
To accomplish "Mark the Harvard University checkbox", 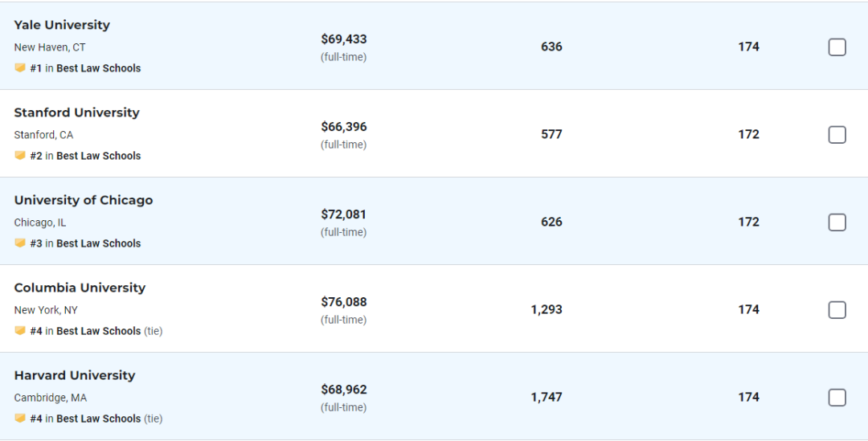I will pos(837,398).
